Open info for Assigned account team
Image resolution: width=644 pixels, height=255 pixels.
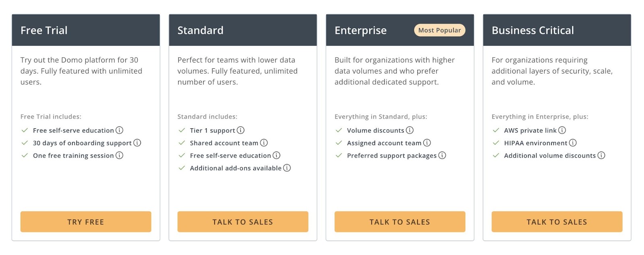(427, 143)
